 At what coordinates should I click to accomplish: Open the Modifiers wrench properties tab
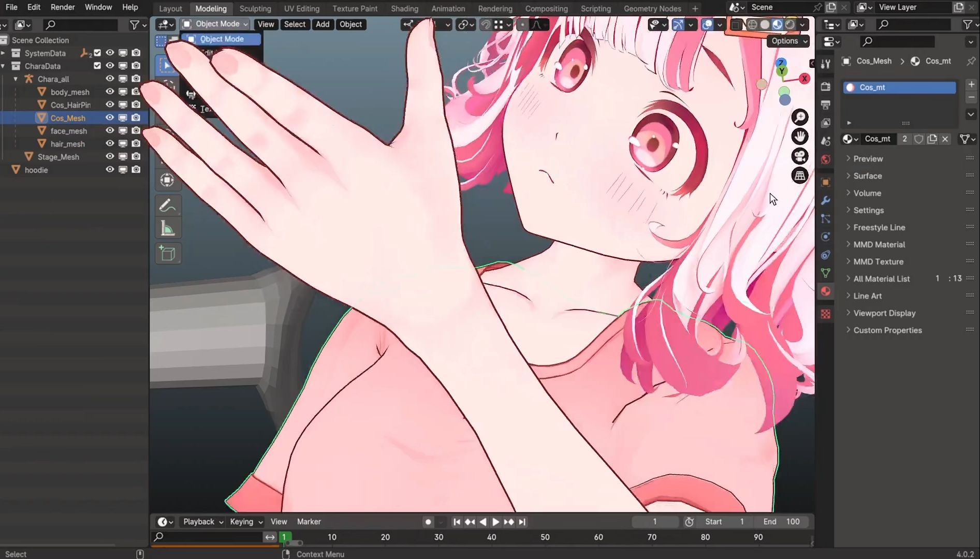[826, 200]
